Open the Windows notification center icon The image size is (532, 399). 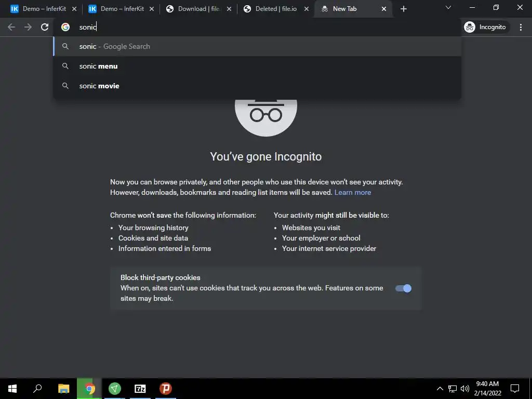(x=515, y=389)
